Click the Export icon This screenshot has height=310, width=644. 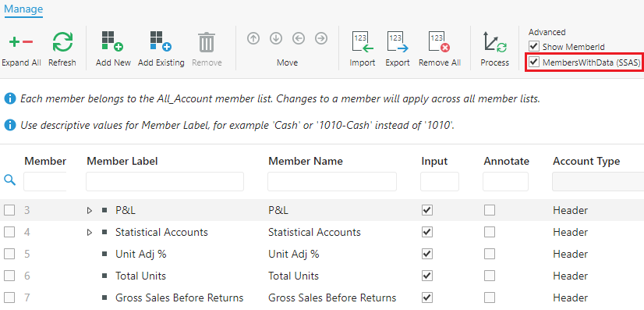tap(398, 42)
